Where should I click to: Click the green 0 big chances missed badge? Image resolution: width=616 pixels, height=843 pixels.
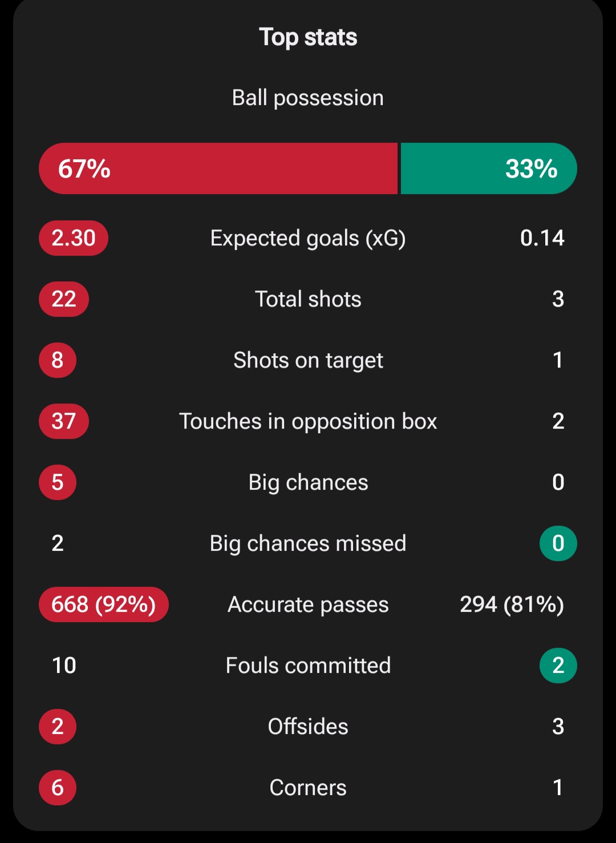pyautogui.click(x=558, y=543)
